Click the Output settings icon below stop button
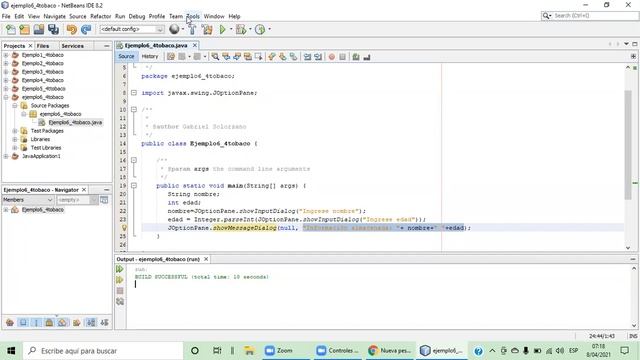640x360 pixels. [120, 302]
